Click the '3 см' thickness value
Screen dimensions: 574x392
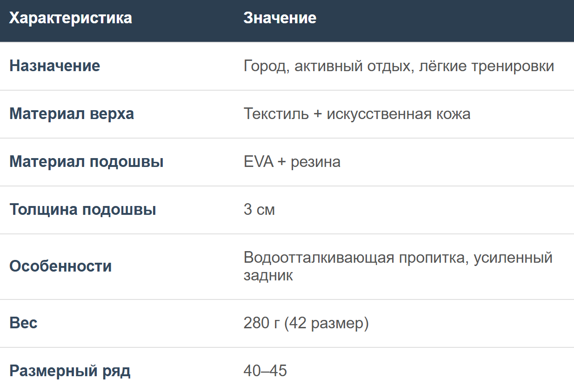[x=259, y=210]
